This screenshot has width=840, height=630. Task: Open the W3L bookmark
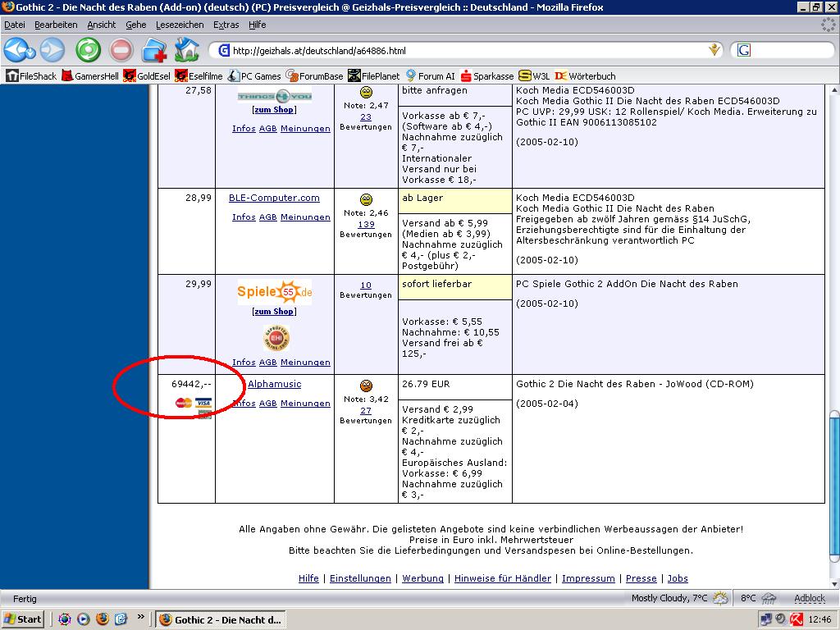pyautogui.click(x=534, y=76)
